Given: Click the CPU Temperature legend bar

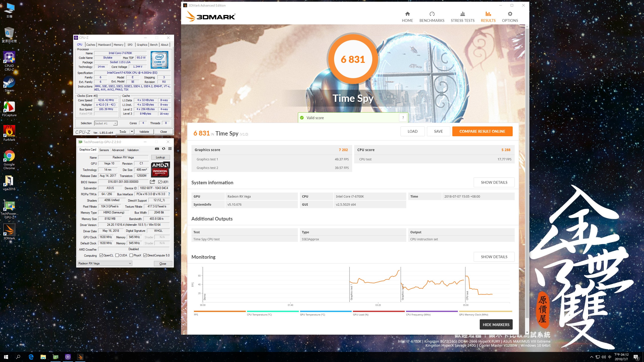Looking at the screenshot, I should point(273,311).
